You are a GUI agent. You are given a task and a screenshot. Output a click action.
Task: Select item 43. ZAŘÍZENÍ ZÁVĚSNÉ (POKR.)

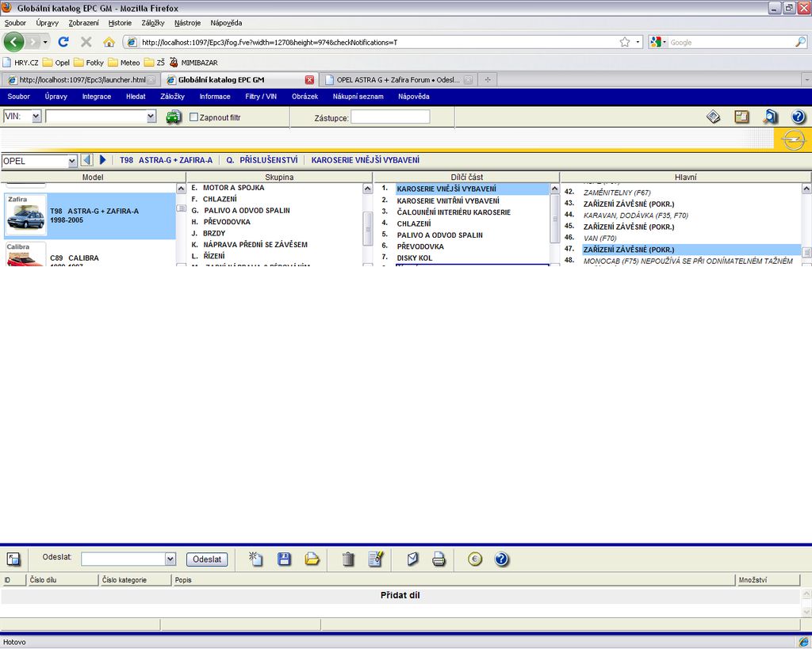click(629, 204)
